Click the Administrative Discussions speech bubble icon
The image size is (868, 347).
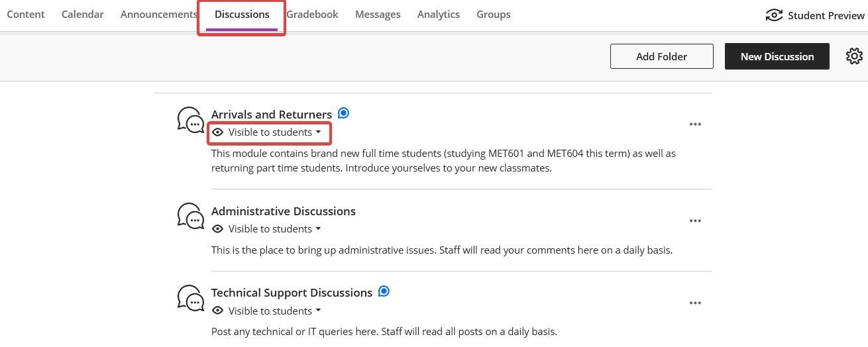[191, 216]
